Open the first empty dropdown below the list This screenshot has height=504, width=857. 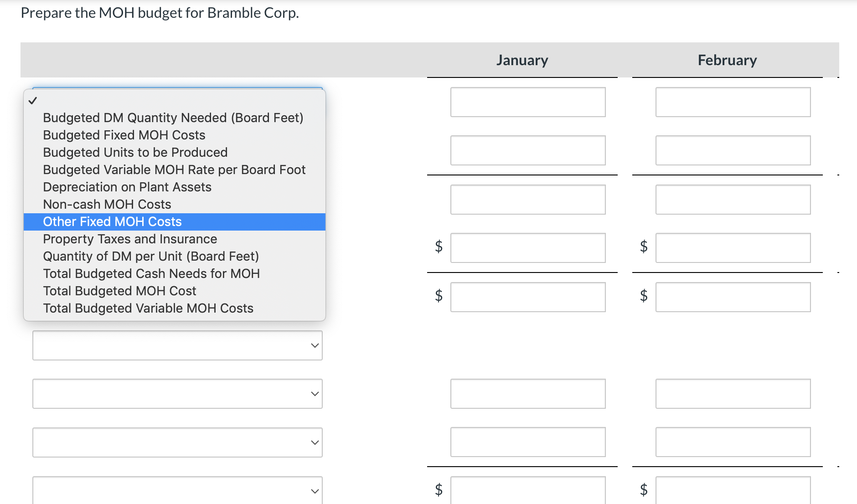177,345
